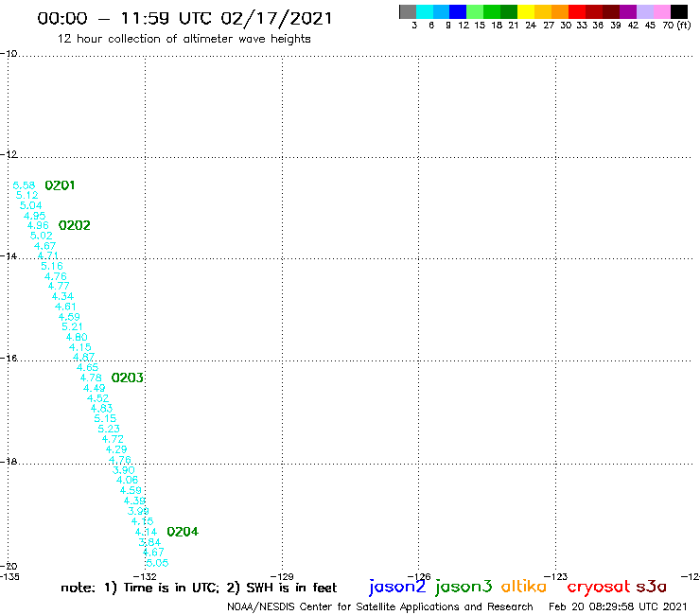
Task: Click the s3a satellite label
Action: pos(651,587)
